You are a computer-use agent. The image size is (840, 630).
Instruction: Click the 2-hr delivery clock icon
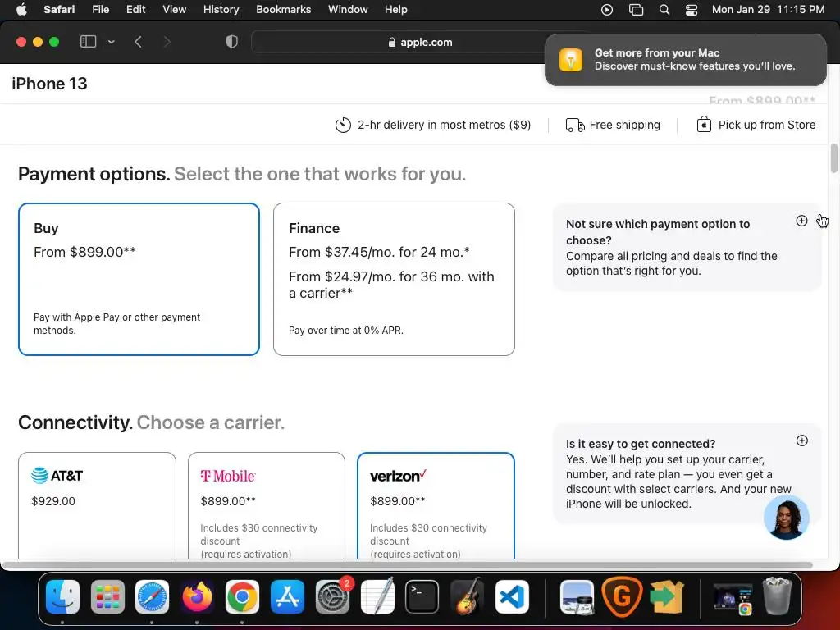pos(343,125)
